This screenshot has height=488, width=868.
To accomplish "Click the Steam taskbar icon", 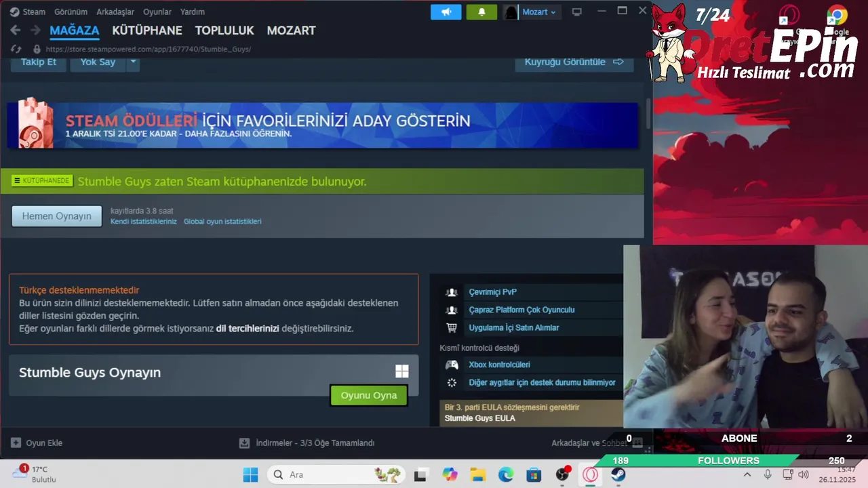I will click(618, 474).
